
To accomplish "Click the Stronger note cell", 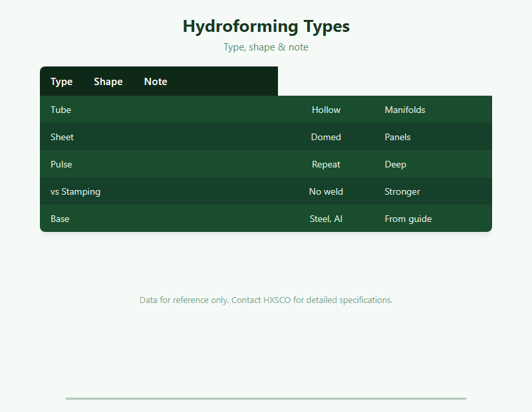I will click(402, 191).
